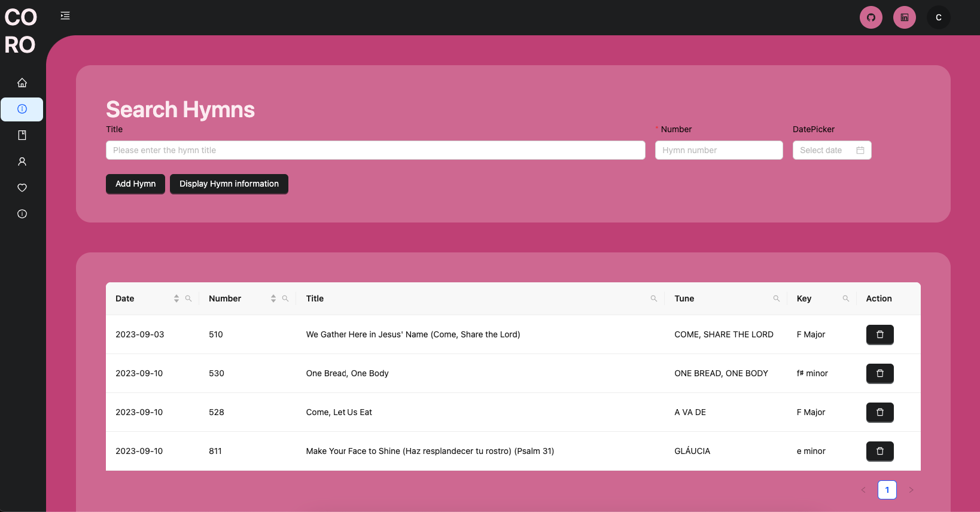Delete the One Bread, One Body row
This screenshot has height=512, width=980.
879,373
